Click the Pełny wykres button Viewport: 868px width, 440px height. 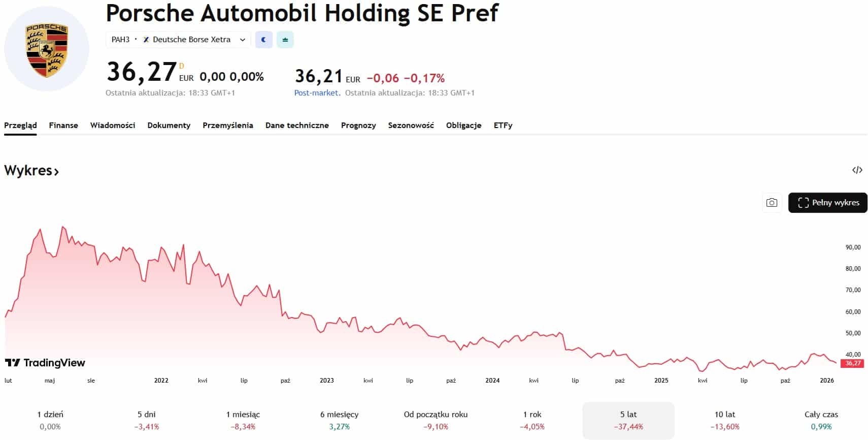click(x=827, y=203)
